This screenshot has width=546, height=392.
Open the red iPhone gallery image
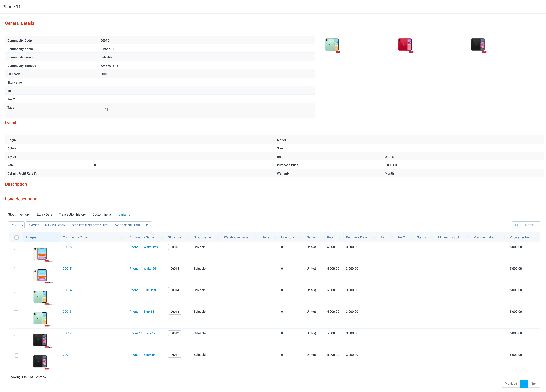(x=405, y=45)
